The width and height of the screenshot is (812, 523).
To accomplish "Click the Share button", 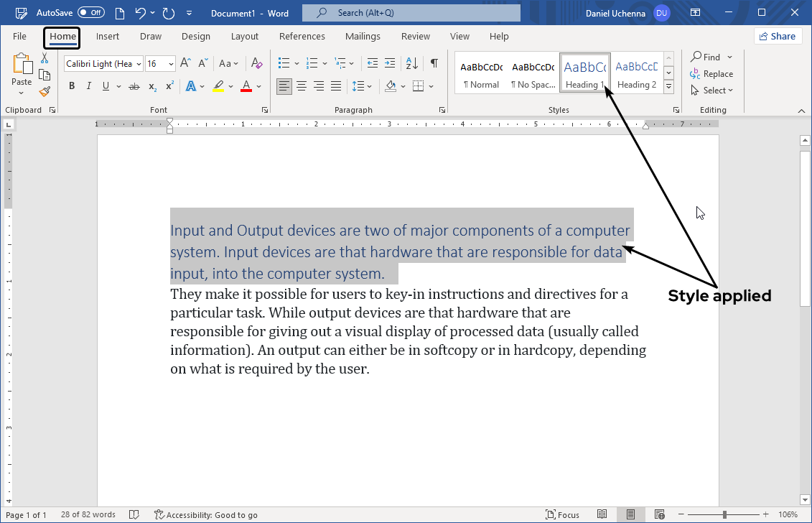I will 778,37.
